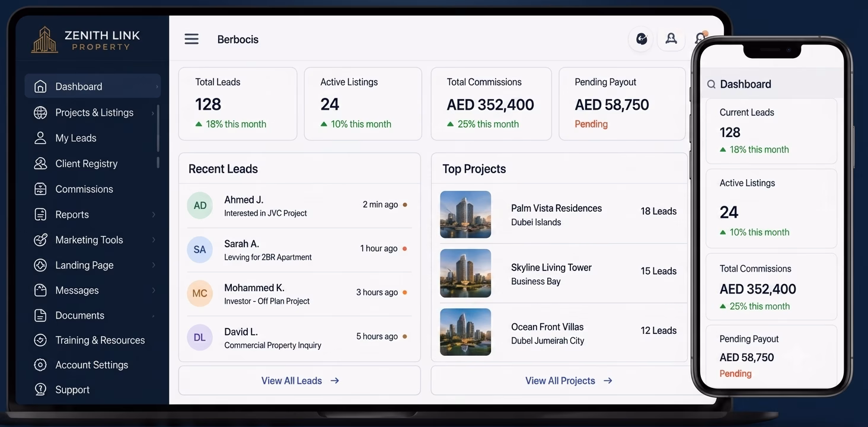Click the Training & Resources icon
Viewport: 868px width, 427px height.
(x=40, y=340)
